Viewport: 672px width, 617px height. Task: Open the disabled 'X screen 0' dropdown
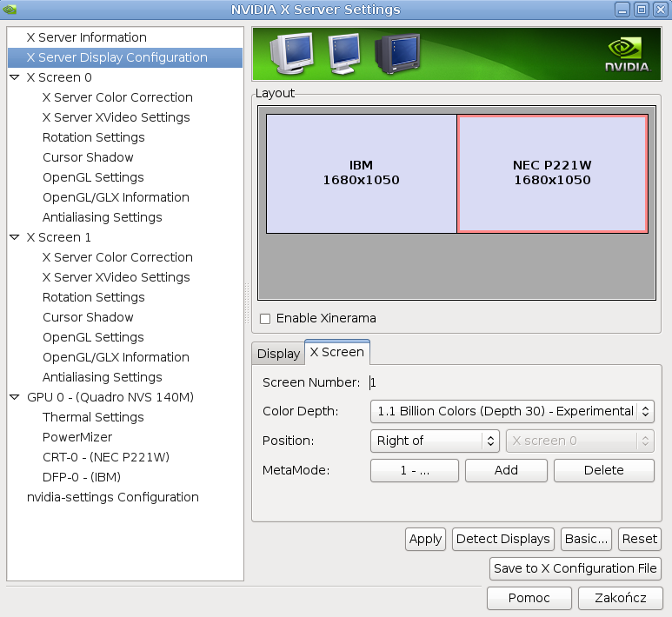click(580, 441)
